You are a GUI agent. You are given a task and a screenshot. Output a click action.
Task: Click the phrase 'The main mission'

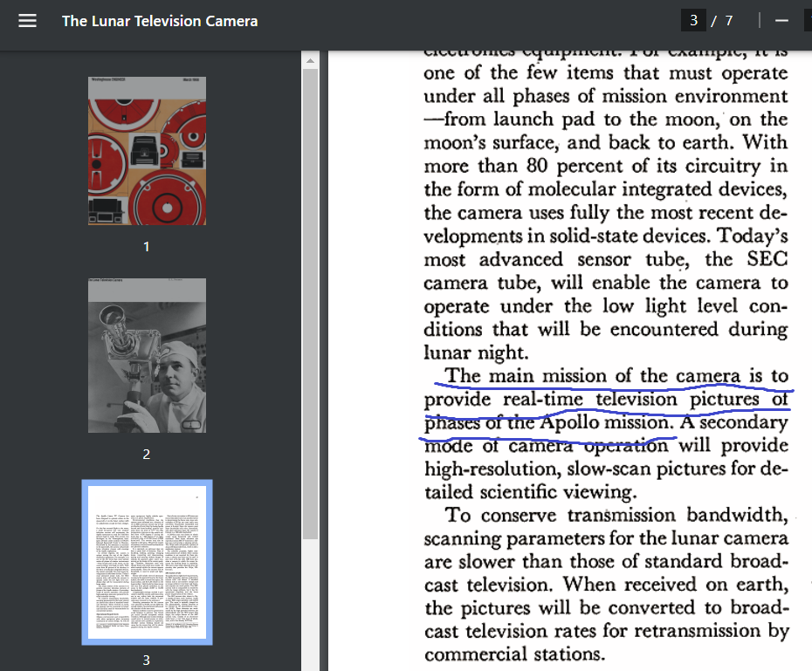point(527,375)
